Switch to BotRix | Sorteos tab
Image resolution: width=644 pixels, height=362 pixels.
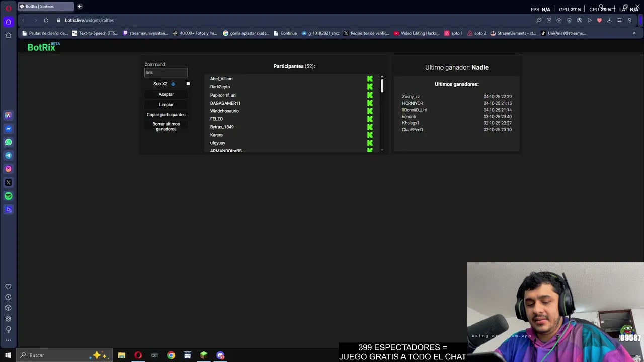46,7
